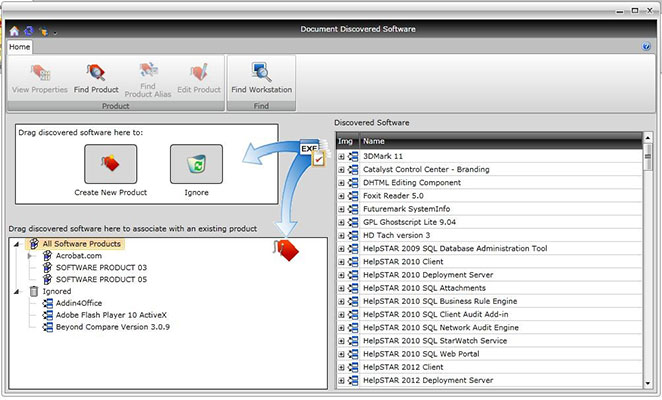
Task: Expand the 3DMark 11 row
Action: coord(341,157)
